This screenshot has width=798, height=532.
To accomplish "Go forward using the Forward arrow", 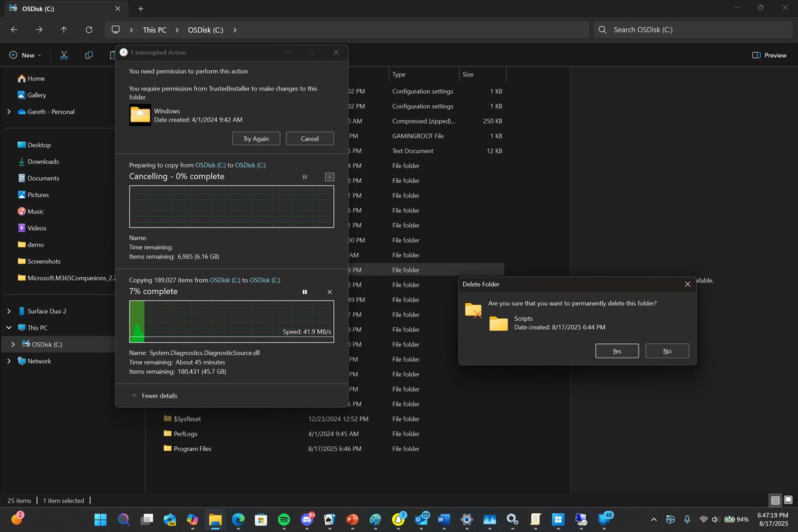I will click(x=39, y=30).
